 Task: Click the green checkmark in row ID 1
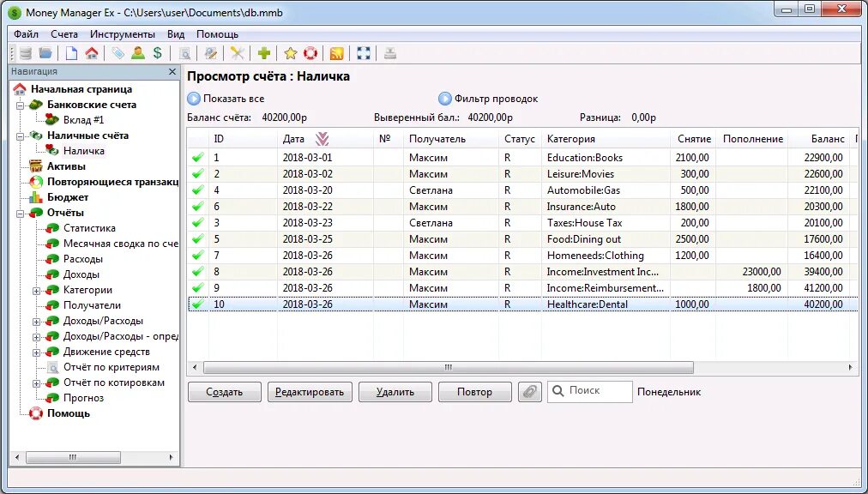pyautogui.click(x=197, y=158)
